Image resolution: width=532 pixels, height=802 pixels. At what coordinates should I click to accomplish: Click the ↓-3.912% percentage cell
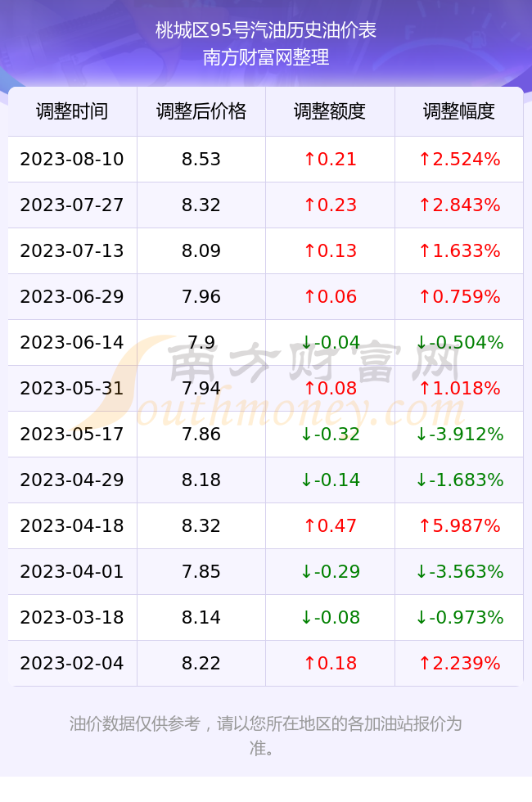pyautogui.click(x=459, y=435)
